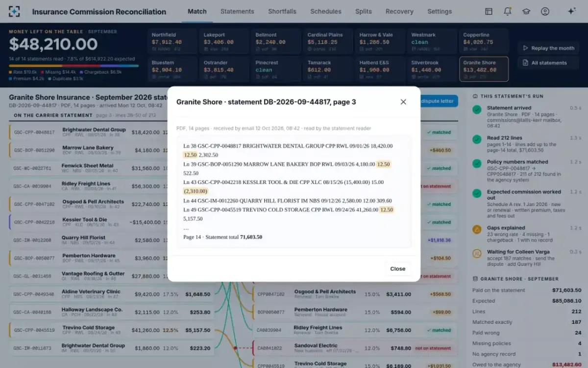Screen dimensions: 588x368
Task: Open the user account icon
Action: 545,11
